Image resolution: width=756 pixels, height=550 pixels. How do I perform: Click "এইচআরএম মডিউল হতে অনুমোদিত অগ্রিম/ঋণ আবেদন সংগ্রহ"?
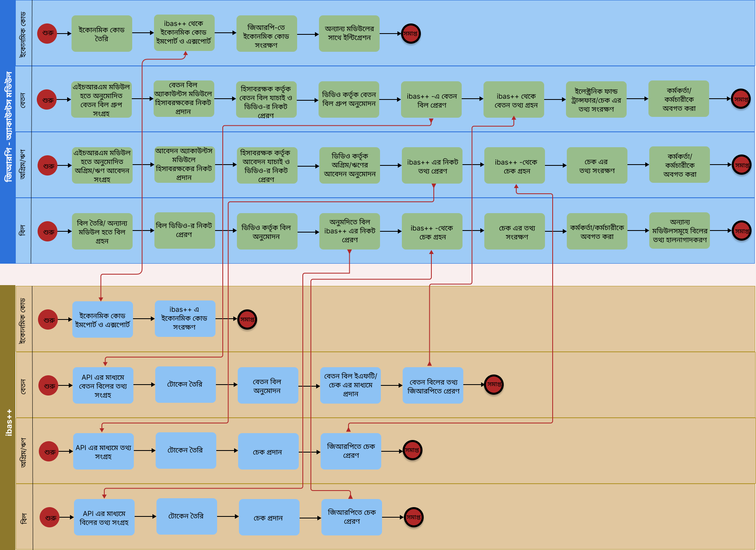point(102,165)
